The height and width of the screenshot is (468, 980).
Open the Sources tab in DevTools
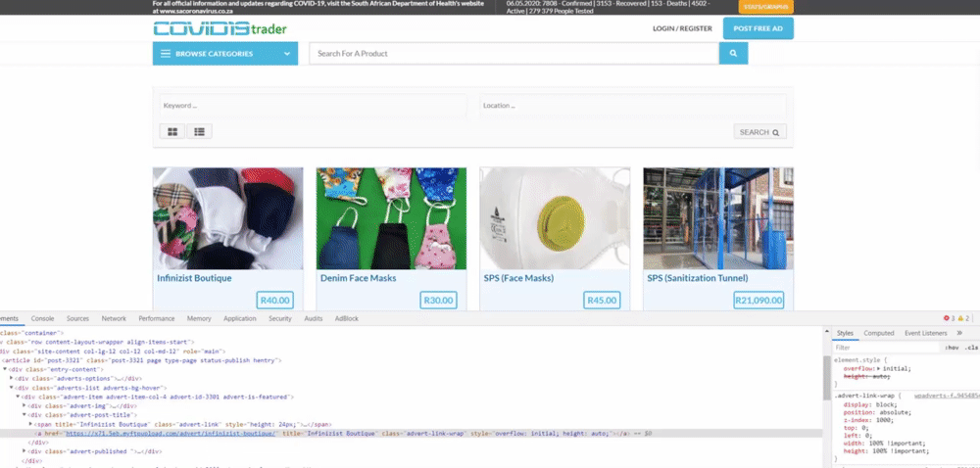77,318
